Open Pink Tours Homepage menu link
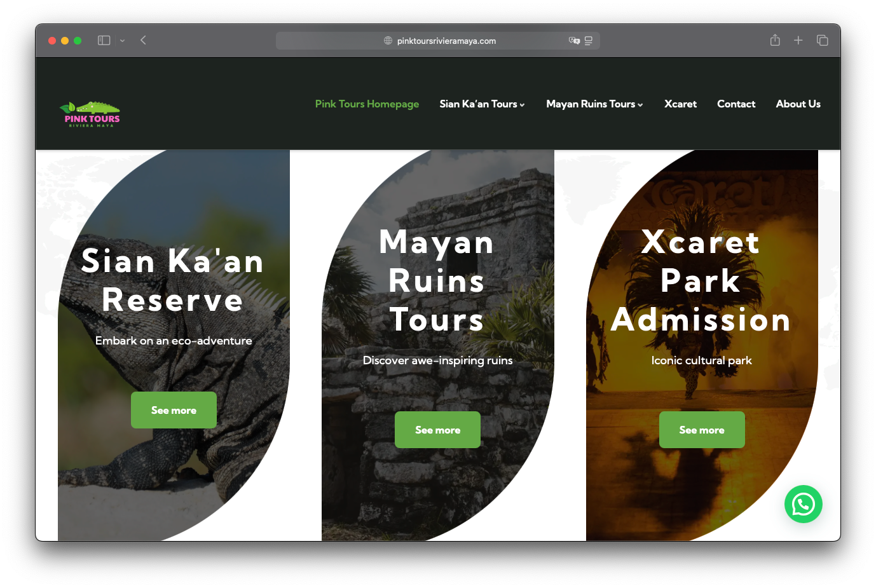Viewport: 876px width, 588px height. coord(367,104)
